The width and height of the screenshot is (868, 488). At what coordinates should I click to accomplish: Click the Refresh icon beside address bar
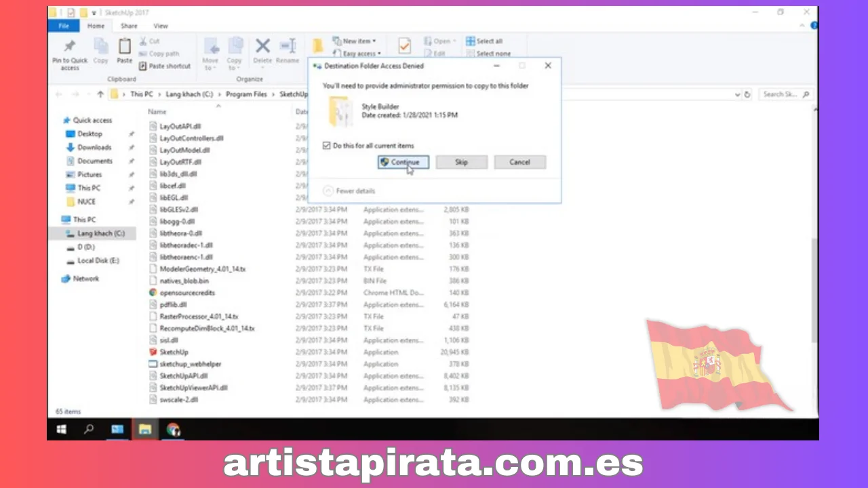747,95
